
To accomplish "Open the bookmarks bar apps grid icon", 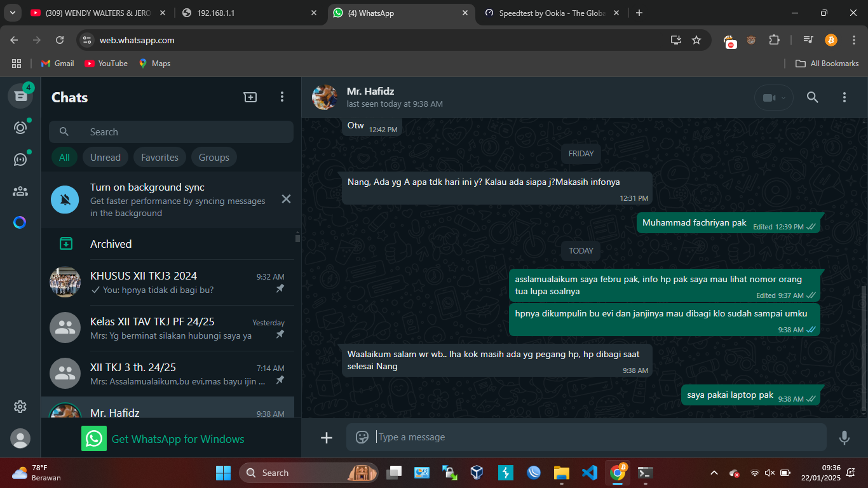I will click(17, 64).
